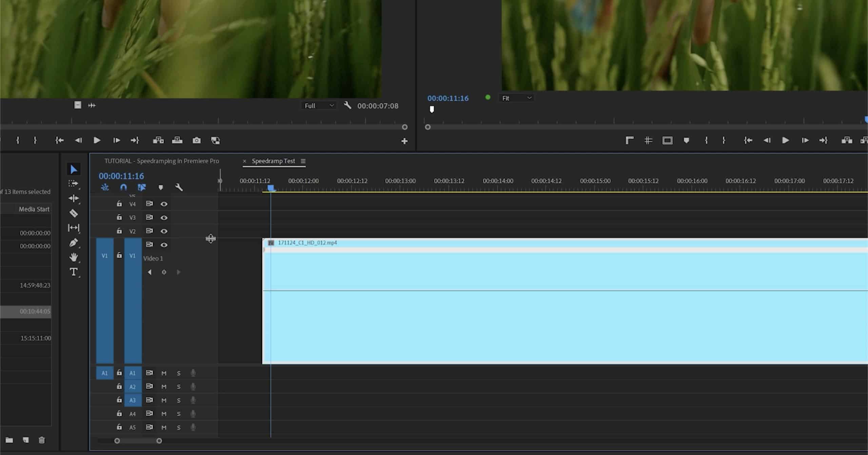Step forward one frame in Source monitor
Viewport: 868px width, 455px height.
point(116,140)
